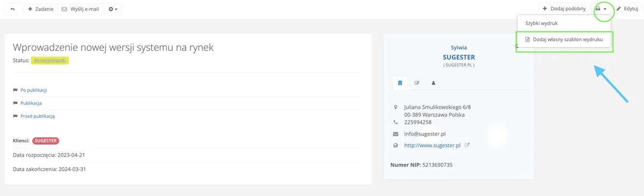Image resolution: width=644 pixels, height=196 pixels.
Task: Click the back arrow button
Action: tap(13, 9)
